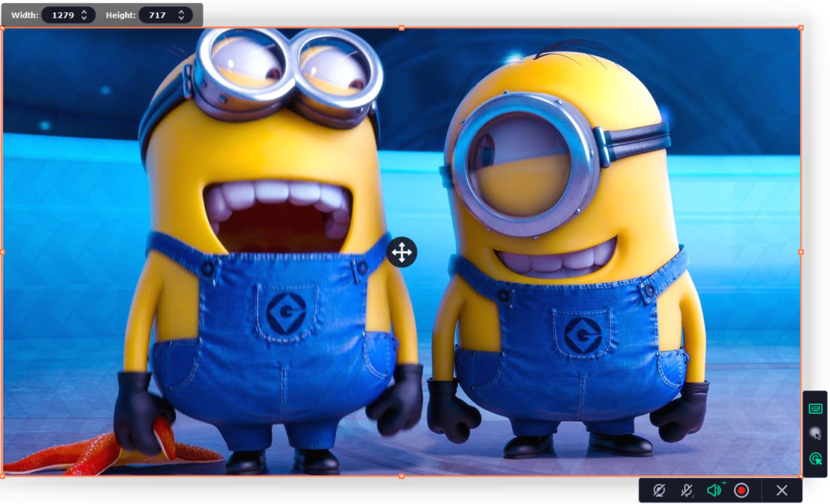Image resolution: width=830 pixels, height=504 pixels.
Task: Enable the muted microphone
Action: point(687,490)
